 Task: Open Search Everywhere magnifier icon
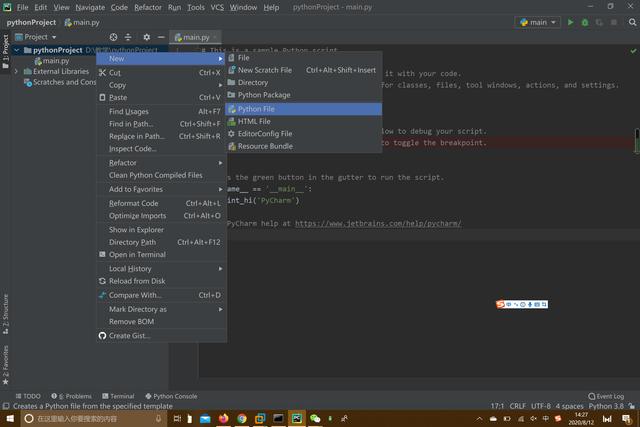[x=632, y=22]
